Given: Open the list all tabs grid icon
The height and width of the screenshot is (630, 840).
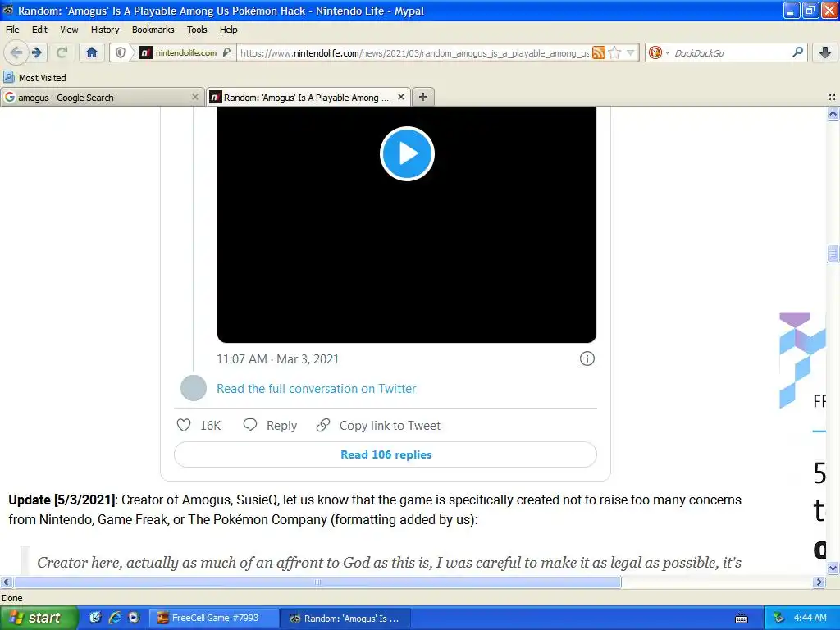Looking at the screenshot, I should [832, 97].
